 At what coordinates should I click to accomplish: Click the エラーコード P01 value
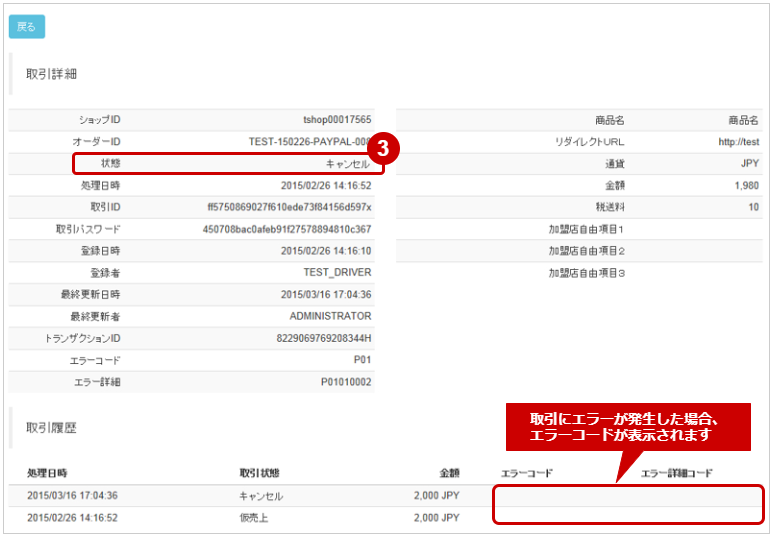click(x=362, y=361)
